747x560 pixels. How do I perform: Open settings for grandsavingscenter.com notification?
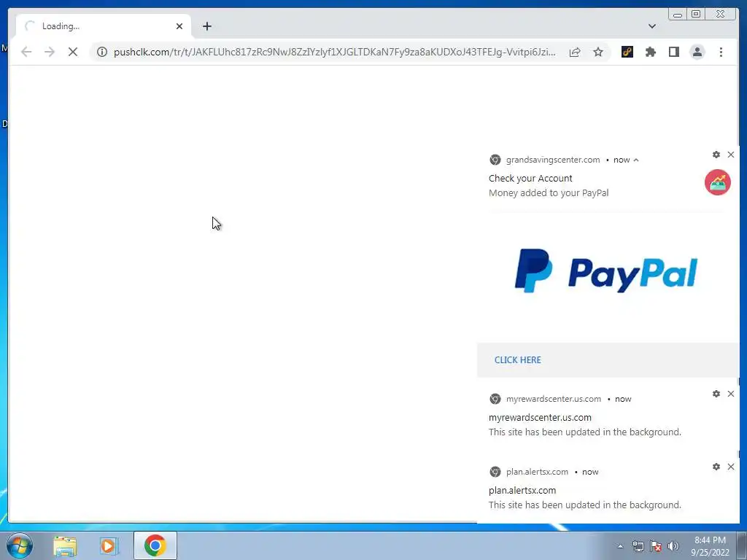pos(716,155)
